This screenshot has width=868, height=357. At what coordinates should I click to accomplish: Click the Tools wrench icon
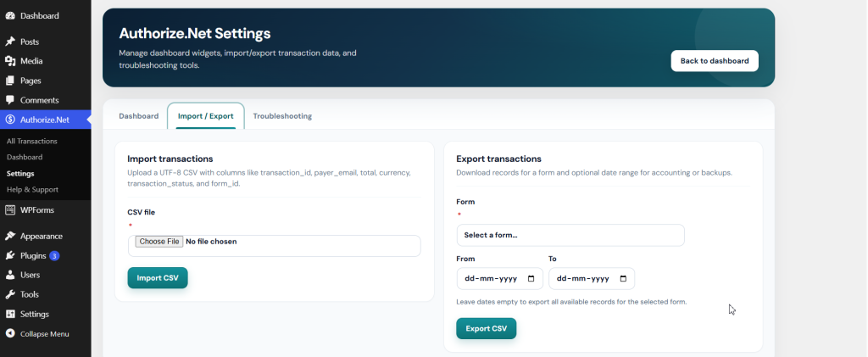point(10,294)
